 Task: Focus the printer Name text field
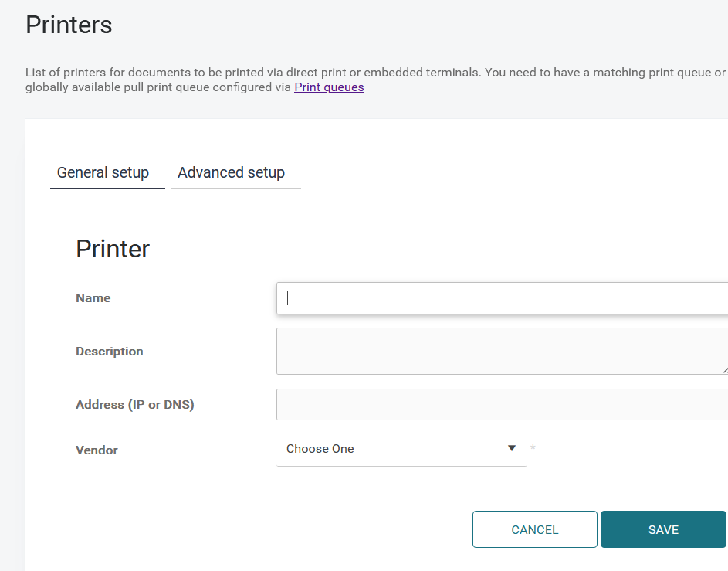(502, 298)
